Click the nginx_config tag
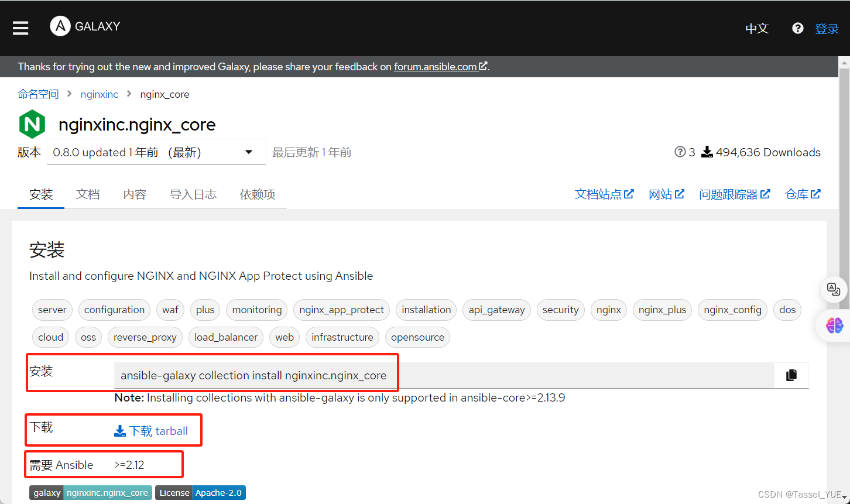The height and width of the screenshot is (504, 850). (x=732, y=310)
